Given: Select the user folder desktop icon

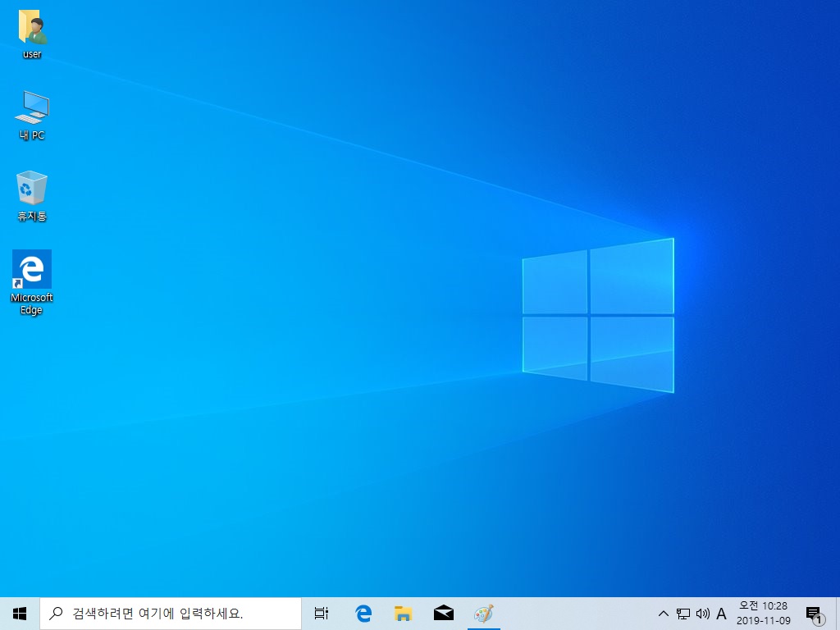Looking at the screenshot, I should 32,34.
